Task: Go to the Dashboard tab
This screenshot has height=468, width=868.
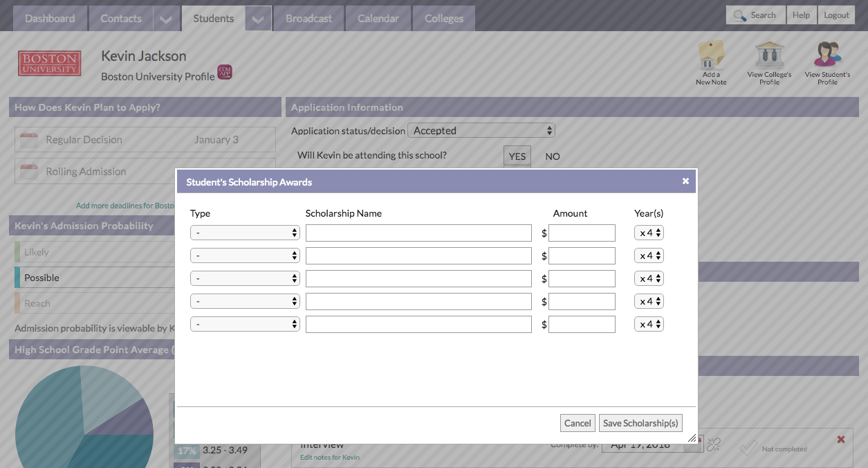Action: tap(50, 19)
